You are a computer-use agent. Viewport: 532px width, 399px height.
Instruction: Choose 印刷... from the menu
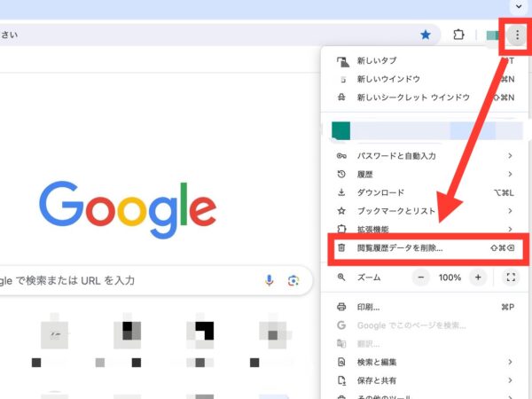click(x=425, y=307)
